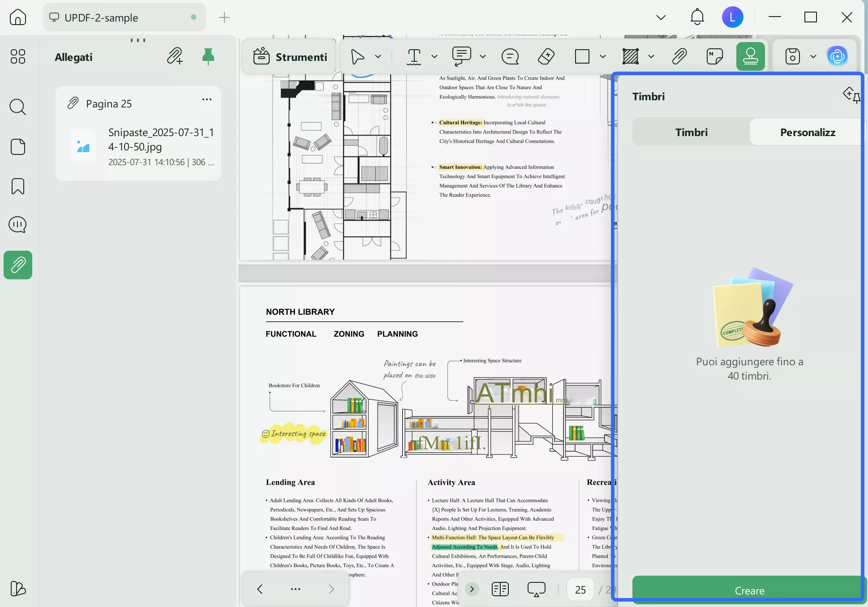Screen dimensions: 868x607
Task: Click the attachment paperclip toolbar icon
Action: 679,57
